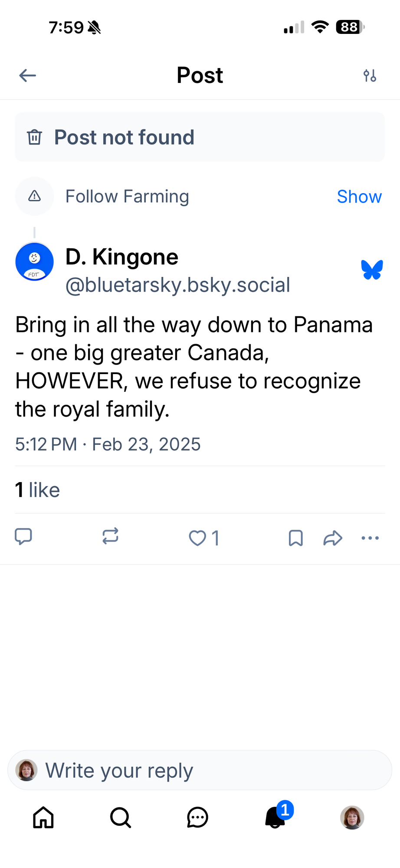The height and width of the screenshot is (868, 400).
Task: Open the Chat messages tab
Action: point(197,818)
